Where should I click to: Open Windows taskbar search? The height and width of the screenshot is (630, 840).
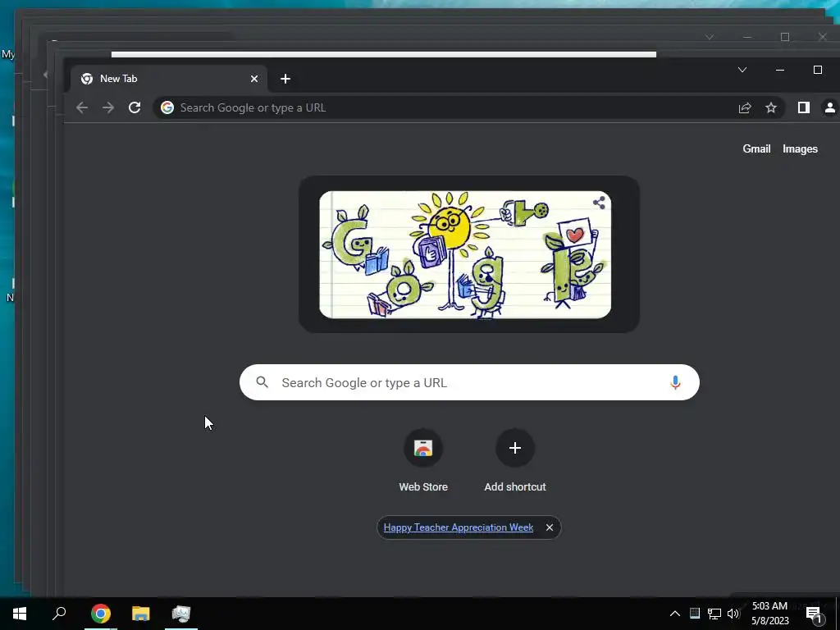pyautogui.click(x=59, y=614)
